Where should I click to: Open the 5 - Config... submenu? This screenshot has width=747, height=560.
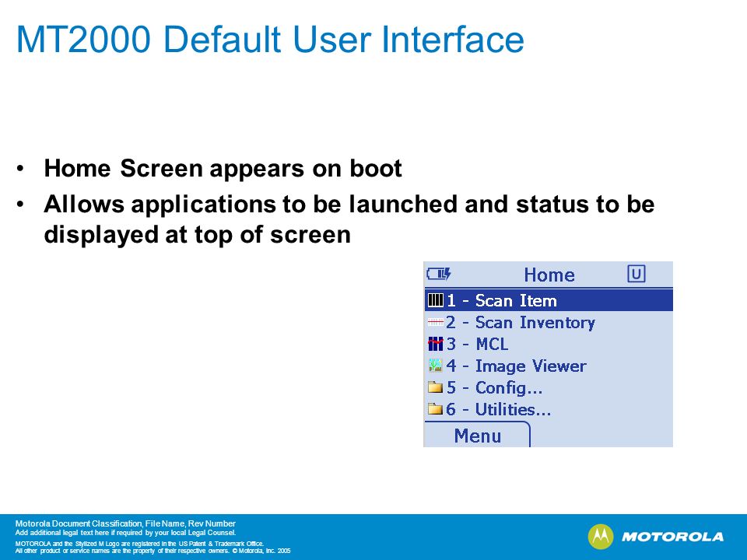point(549,387)
